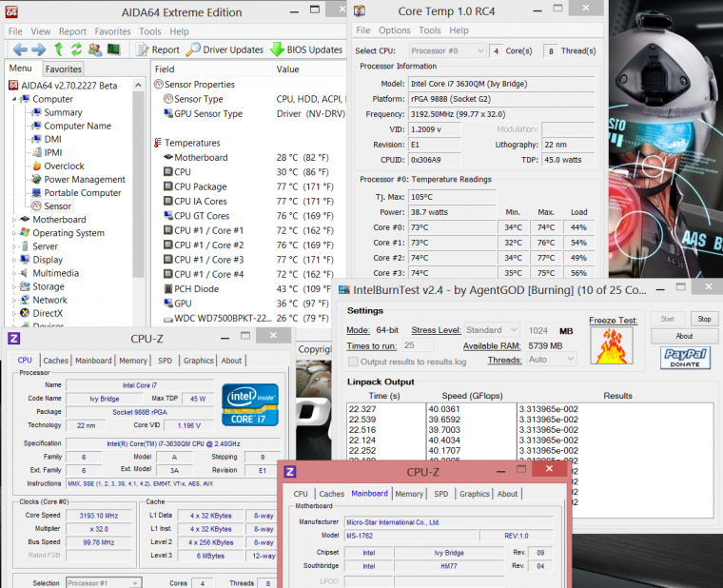Switch to the Favorites tab in AIDA64
Image resolution: width=723 pixels, height=588 pixels.
[64, 69]
